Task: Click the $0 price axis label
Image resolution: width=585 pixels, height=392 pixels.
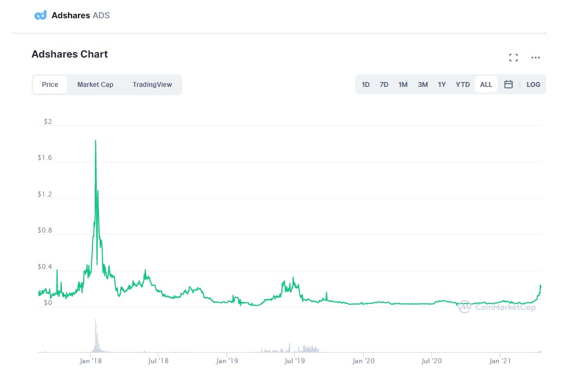Action: (x=48, y=303)
